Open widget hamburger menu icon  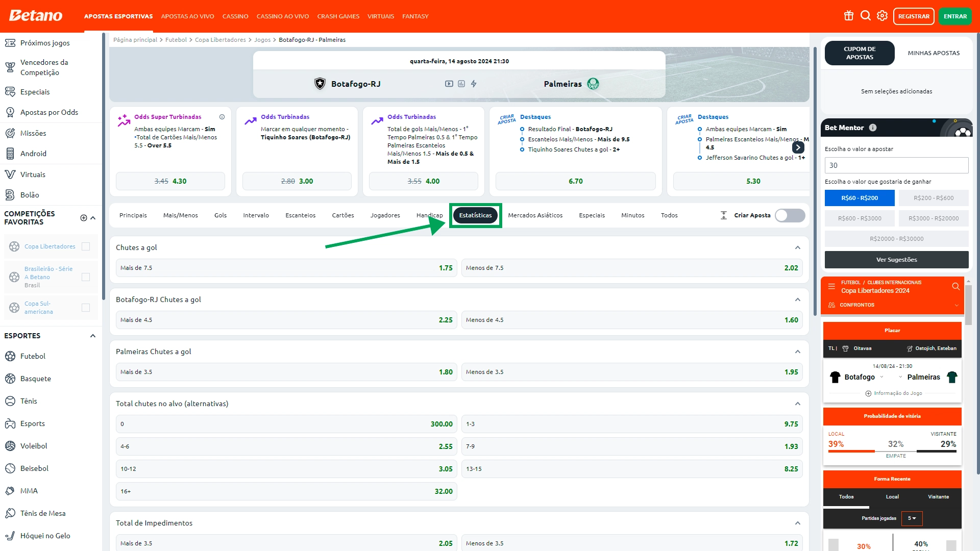(831, 286)
